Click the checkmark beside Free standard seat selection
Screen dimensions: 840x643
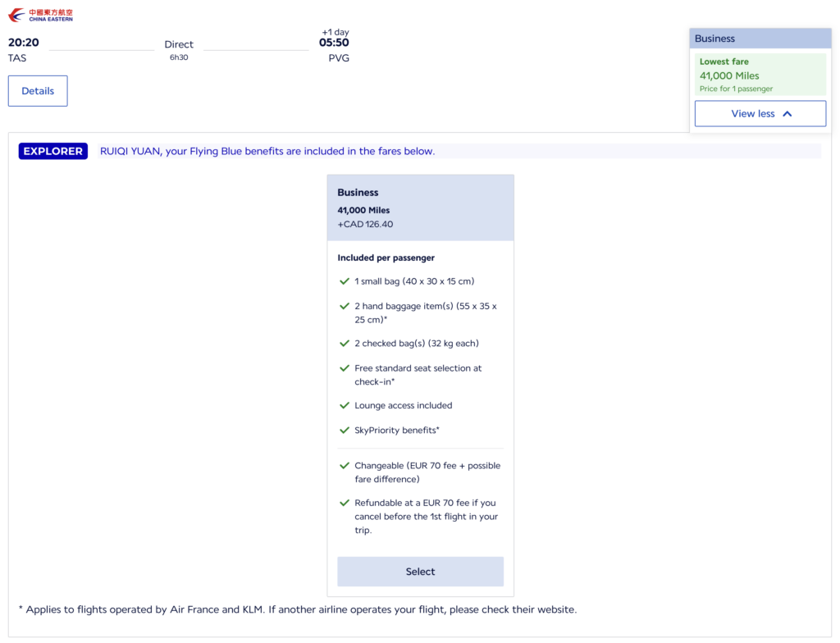345,368
